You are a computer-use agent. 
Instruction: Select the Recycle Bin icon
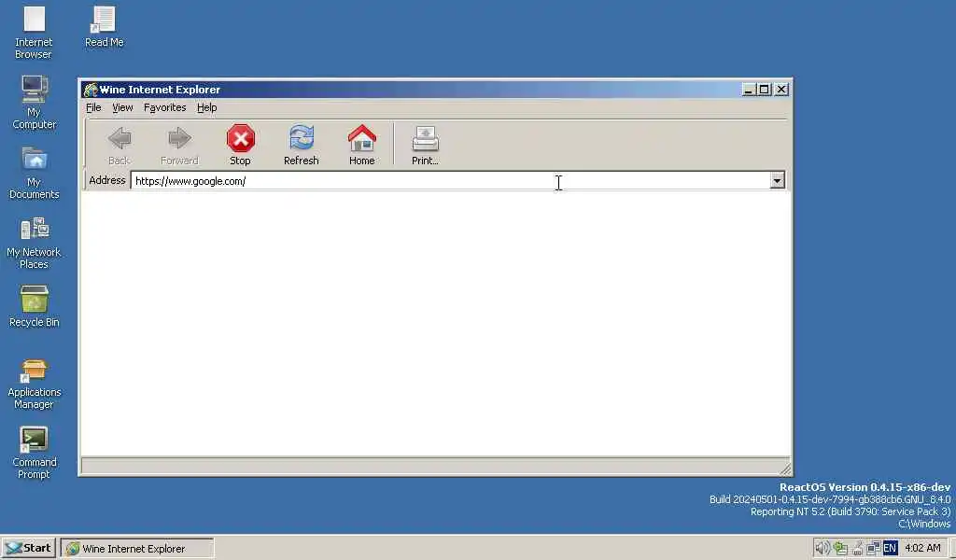35,306
